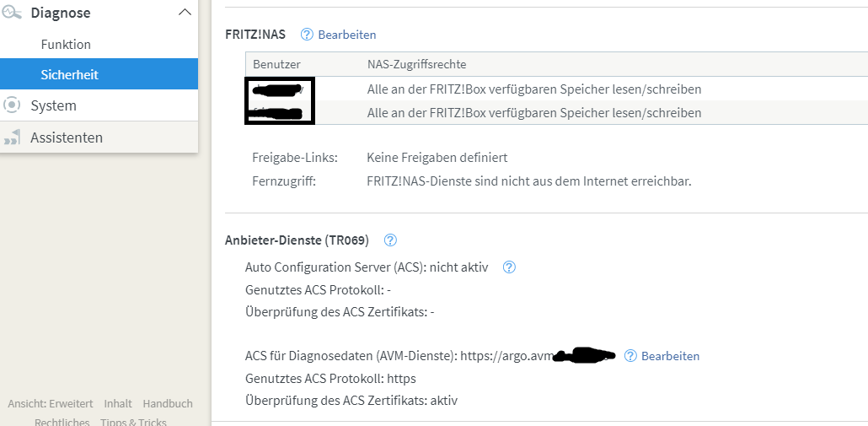Open help icon next to argo.avm URL

(x=630, y=356)
